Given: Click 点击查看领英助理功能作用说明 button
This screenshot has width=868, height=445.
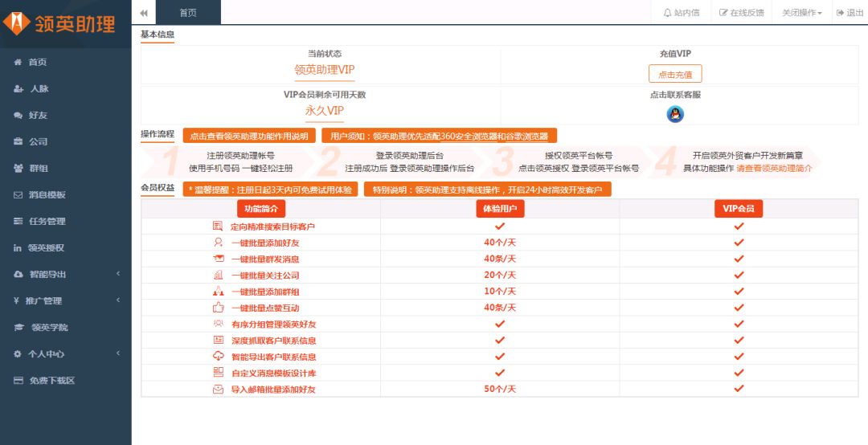Looking at the screenshot, I should (x=248, y=136).
